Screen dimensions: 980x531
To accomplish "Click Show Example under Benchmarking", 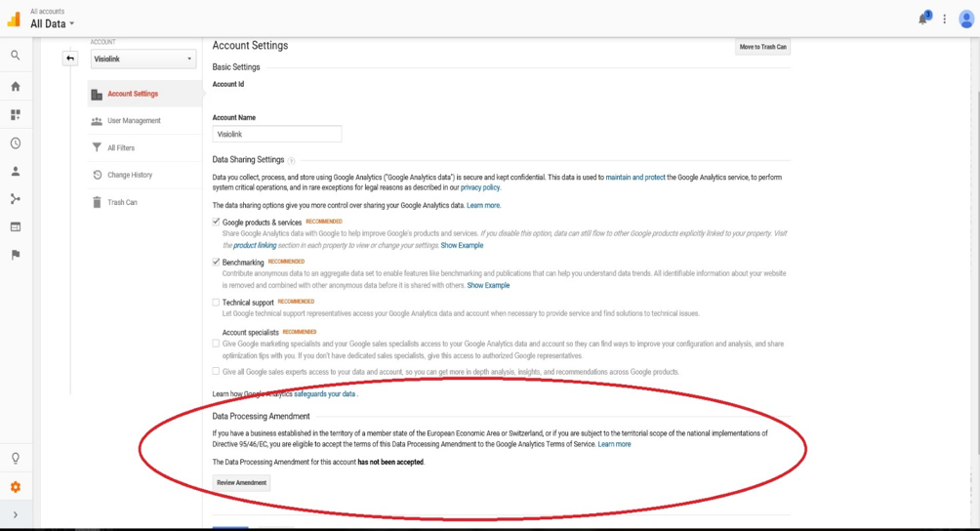I will 488,285.
